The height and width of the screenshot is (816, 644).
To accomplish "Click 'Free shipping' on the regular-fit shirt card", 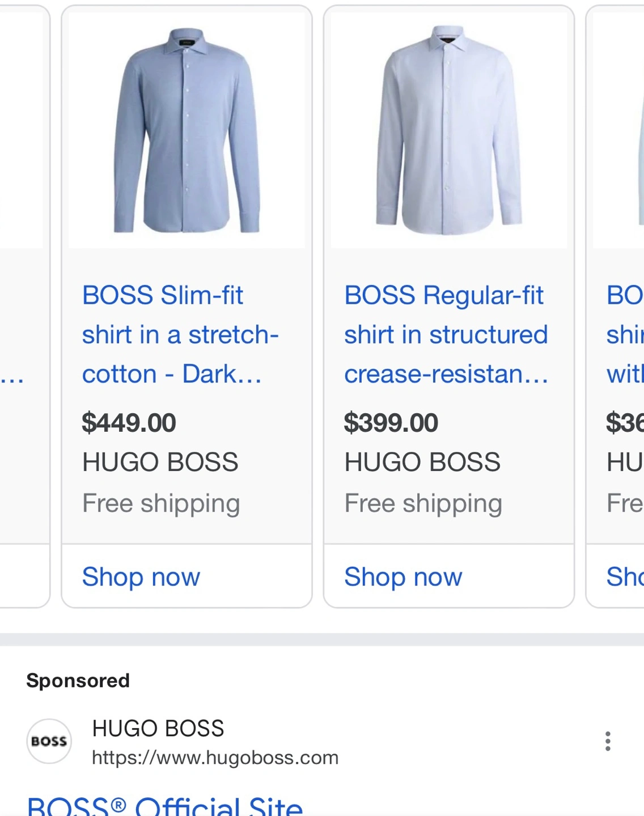I will pyautogui.click(x=423, y=504).
